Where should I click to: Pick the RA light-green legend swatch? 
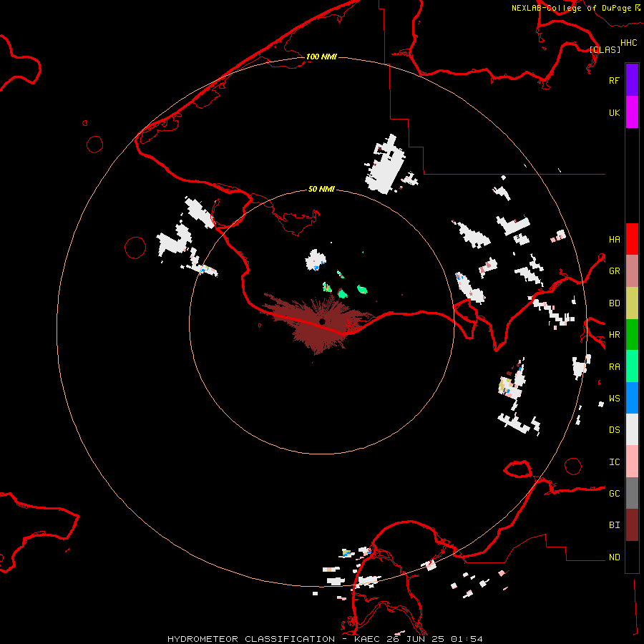632,366
